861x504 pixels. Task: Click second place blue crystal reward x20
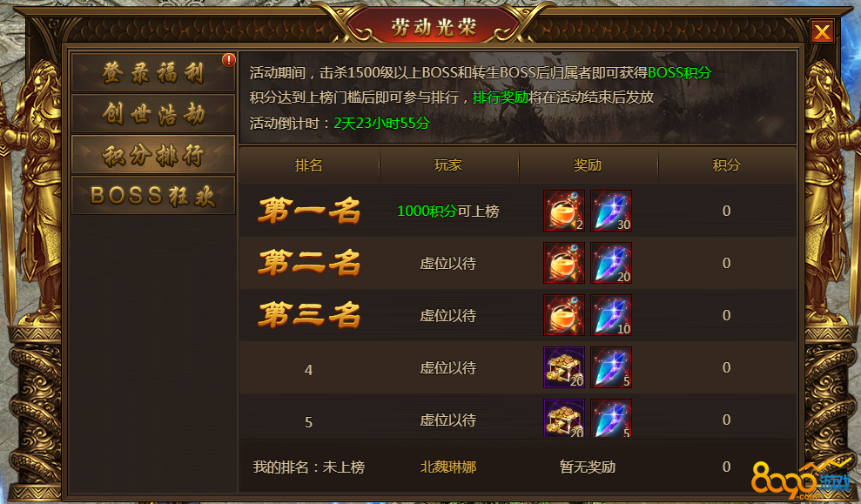(x=611, y=263)
